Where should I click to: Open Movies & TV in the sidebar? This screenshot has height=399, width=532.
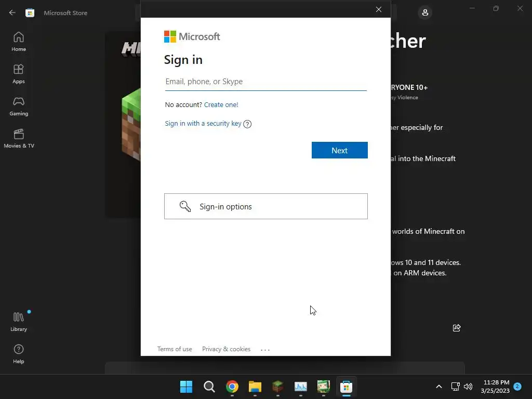[19, 138]
